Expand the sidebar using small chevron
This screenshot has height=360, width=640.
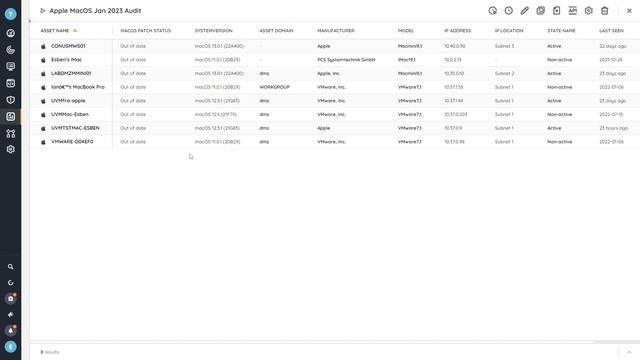[x=29, y=21]
